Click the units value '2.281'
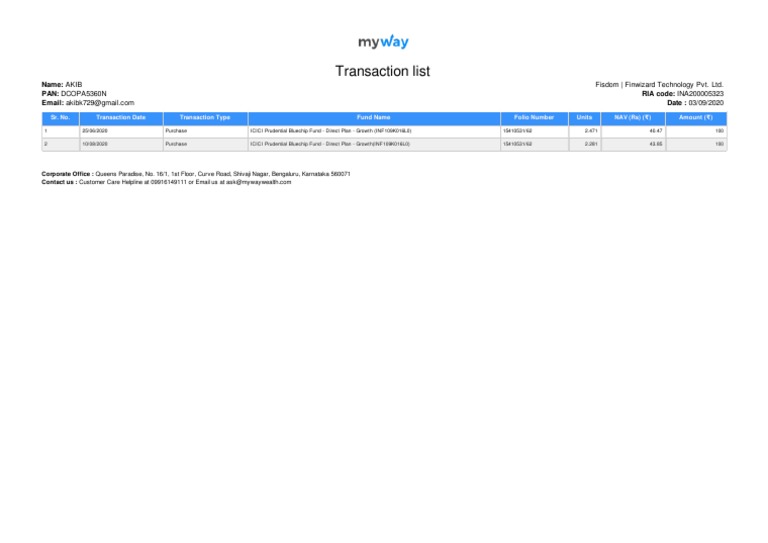The width and height of the screenshot is (768, 543). [591, 144]
